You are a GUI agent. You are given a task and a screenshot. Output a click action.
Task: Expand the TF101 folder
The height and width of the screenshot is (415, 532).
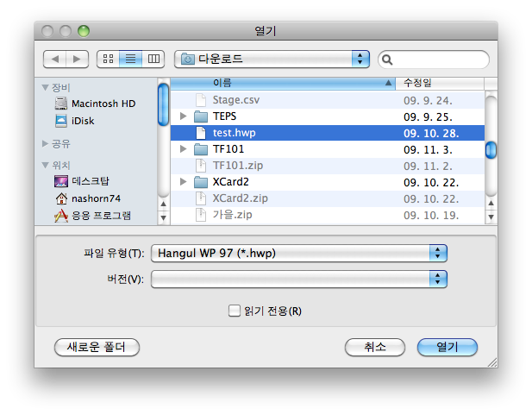[x=183, y=148]
